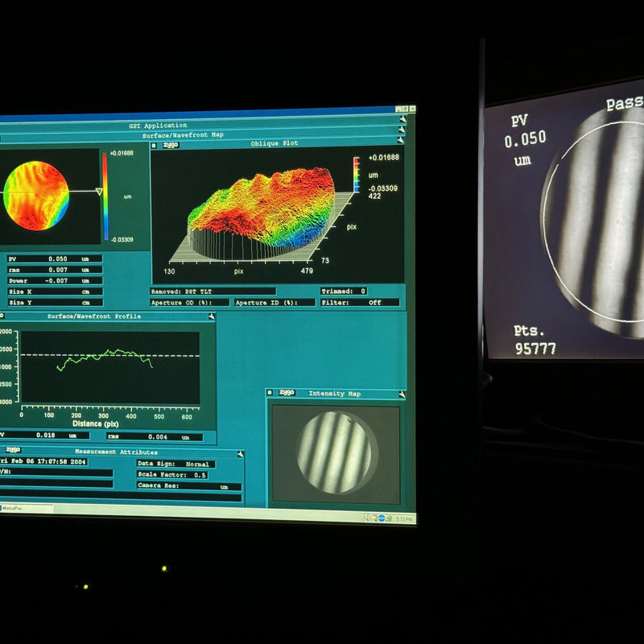Click the S/N entry field
This screenshot has height=644, width=644.
(56, 473)
